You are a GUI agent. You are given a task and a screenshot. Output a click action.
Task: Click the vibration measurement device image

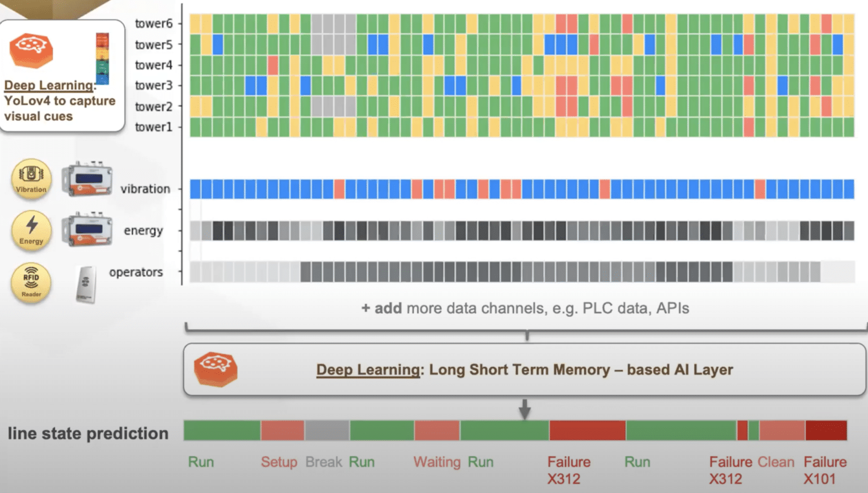(86, 179)
